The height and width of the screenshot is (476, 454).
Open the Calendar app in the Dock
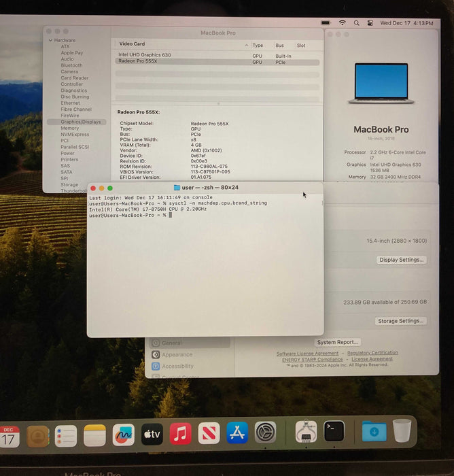coord(9,437)
